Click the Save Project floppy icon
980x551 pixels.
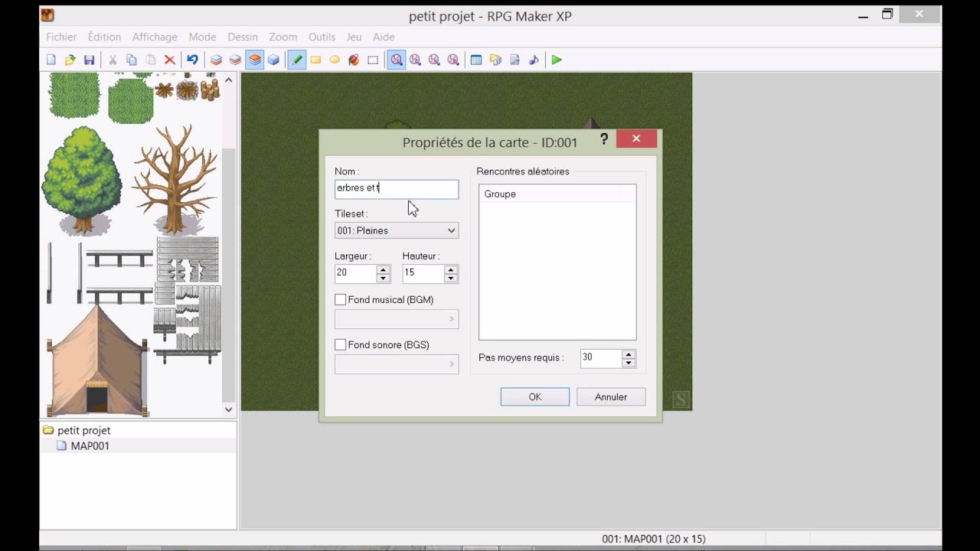pyautogui.click(x=90, y=60)
